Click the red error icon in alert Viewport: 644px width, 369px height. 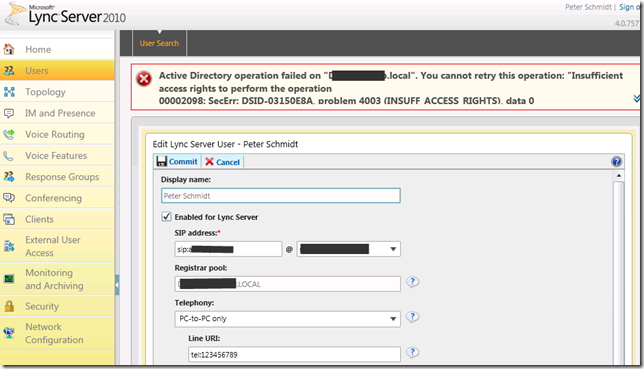coord(144,78)
